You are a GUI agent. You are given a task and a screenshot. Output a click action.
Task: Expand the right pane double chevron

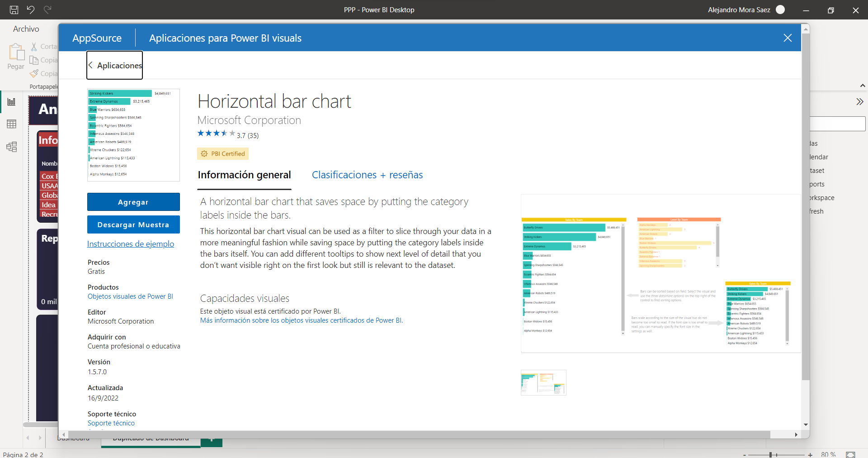pyautogui.click(x=859, y=102)
